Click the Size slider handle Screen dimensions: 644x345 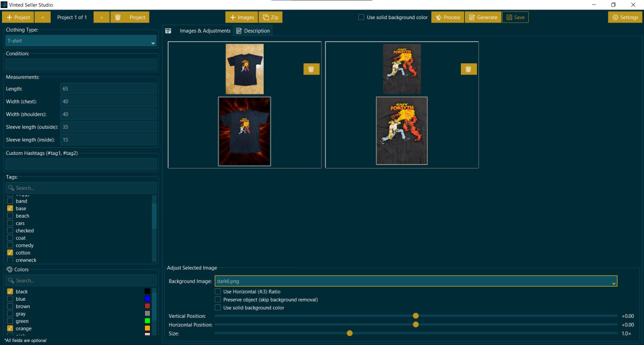click(x=350, y=333)
